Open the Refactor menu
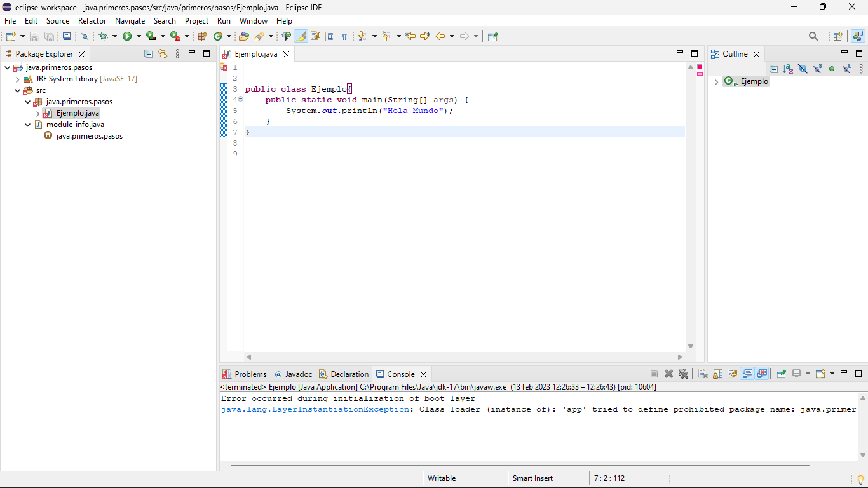 (x=92, y=21)
